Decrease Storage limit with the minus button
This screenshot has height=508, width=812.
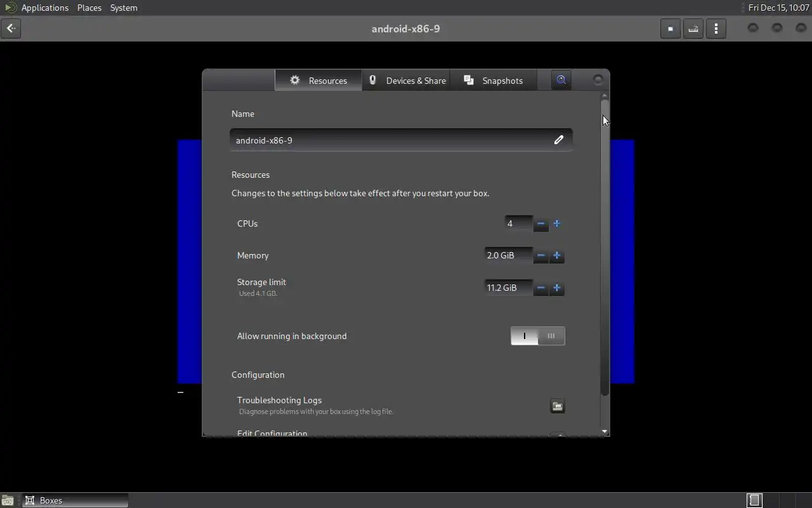tap(540, 288)
